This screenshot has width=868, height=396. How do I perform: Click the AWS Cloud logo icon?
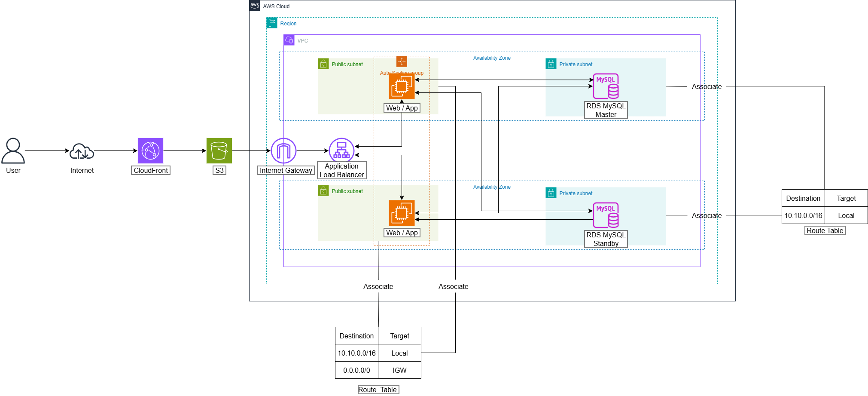point(255,6)
